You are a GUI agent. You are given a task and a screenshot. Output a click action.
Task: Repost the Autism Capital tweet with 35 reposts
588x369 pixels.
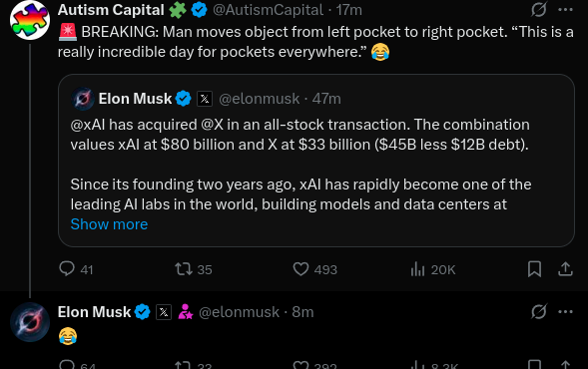194,269
